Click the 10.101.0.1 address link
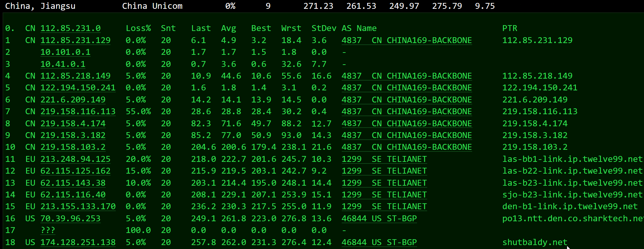This screenshot has width=644, height=249. [65, 52]
